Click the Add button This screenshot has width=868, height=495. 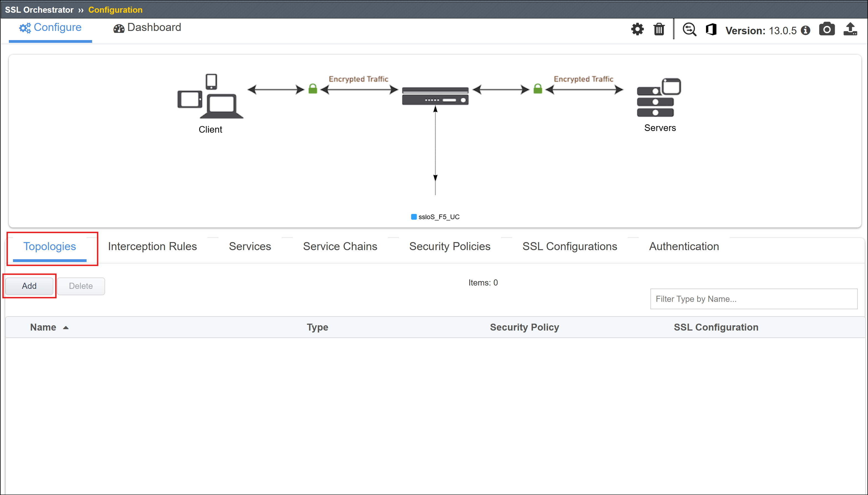tap(29, 286)
